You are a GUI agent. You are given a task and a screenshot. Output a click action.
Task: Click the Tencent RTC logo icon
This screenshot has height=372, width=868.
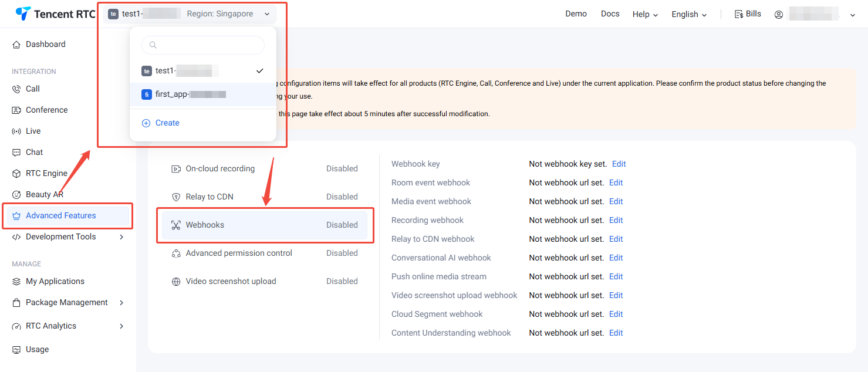click(23, 14)
